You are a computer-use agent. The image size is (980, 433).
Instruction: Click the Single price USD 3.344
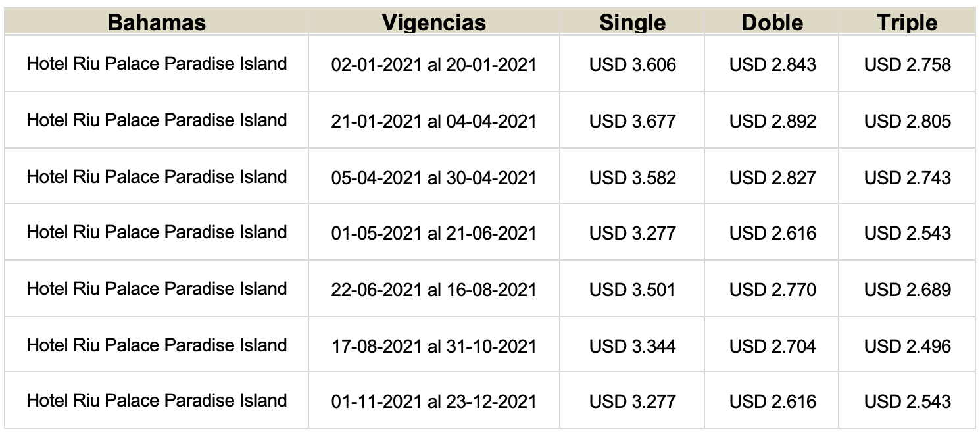pyautogui.click(x=633, y=346)
